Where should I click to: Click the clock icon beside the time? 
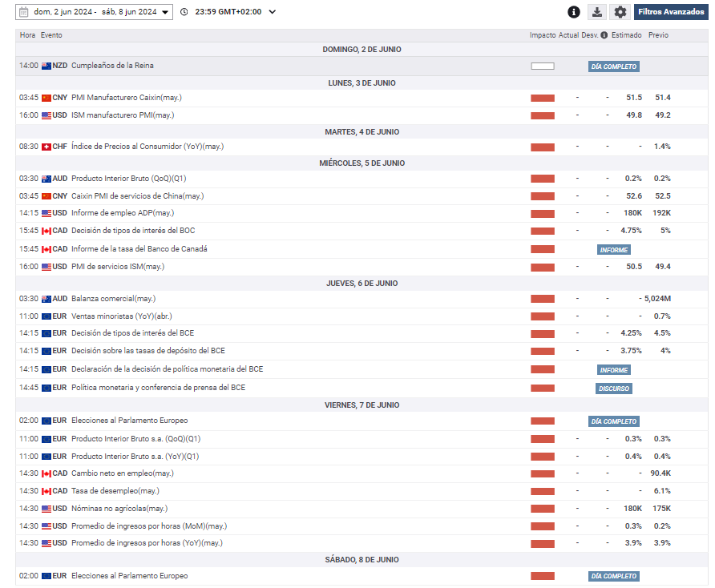click(184, 12)
